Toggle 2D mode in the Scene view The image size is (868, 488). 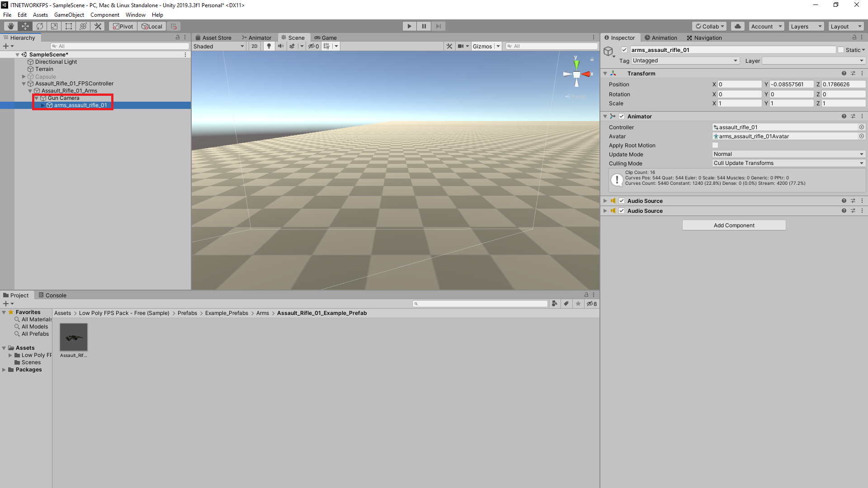click(254, 46)
